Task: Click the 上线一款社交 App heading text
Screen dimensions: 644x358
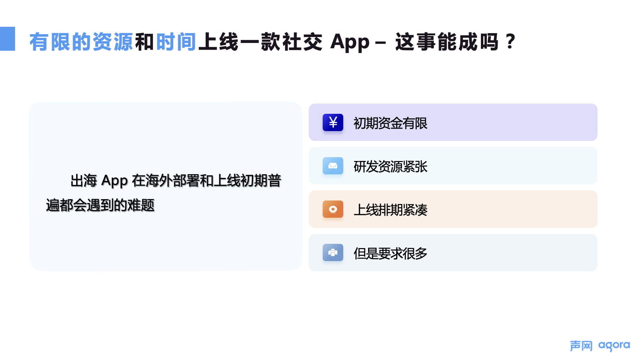Action: 284,42
